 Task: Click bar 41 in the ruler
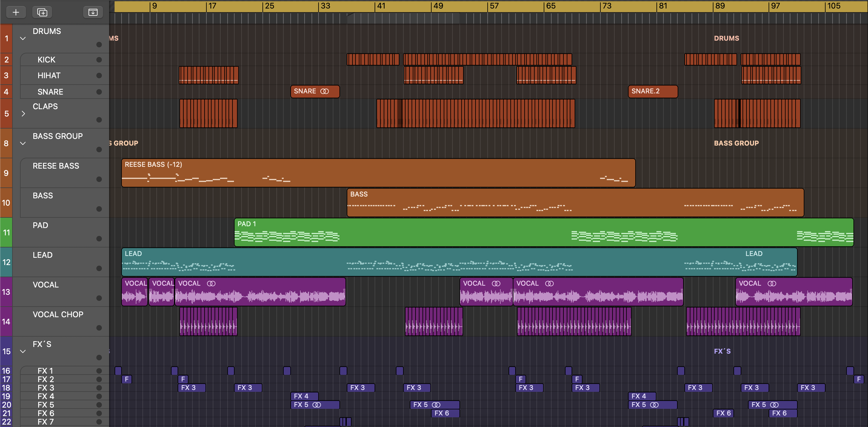click(381, 6)
